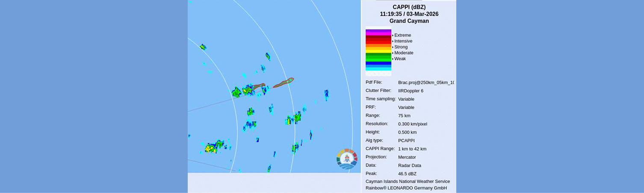This screenshot has height=193, width=644.
Task: Select the Little Cayman island outline
Action: click(x=259, y=86)
